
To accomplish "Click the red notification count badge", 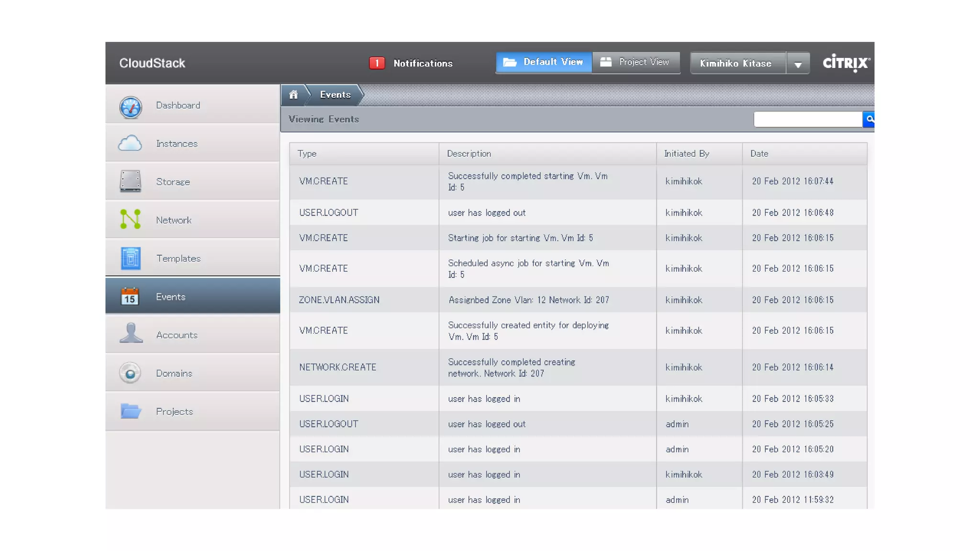I will (377, 63).
